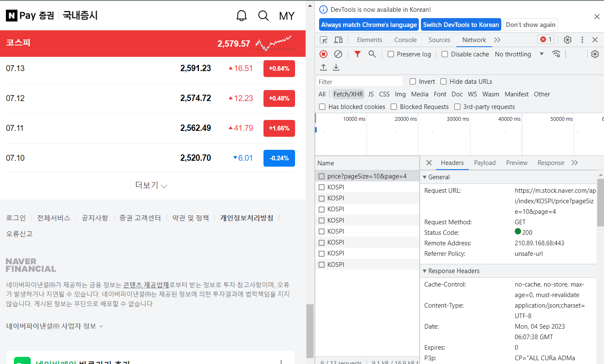Show more DevTools panel tabs
Screen dimensions: 604x364
click(x=498, y=40)
